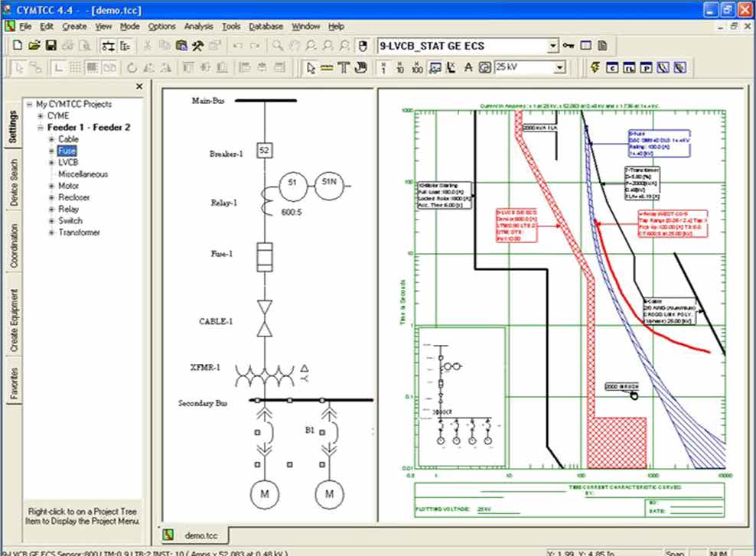Expand the CYME project node
This screenshot has width=756, height=556.
pyautogui.click(x=41, y=115)
